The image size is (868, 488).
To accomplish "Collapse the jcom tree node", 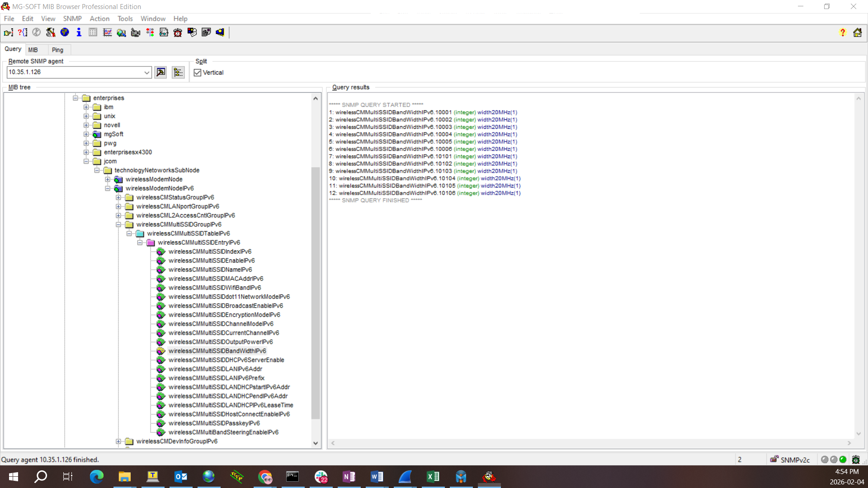I will 86,161.
